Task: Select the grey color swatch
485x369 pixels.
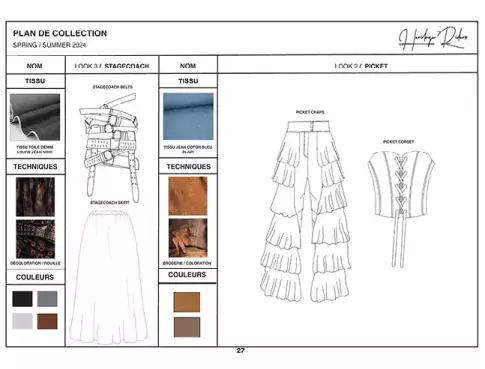Action: pyautogui.click(x=47, y=299)
